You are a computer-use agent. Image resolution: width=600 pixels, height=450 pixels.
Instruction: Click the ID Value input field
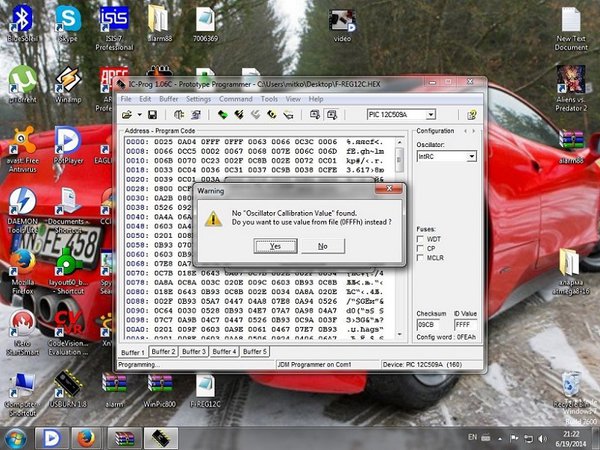coord(465,324)
